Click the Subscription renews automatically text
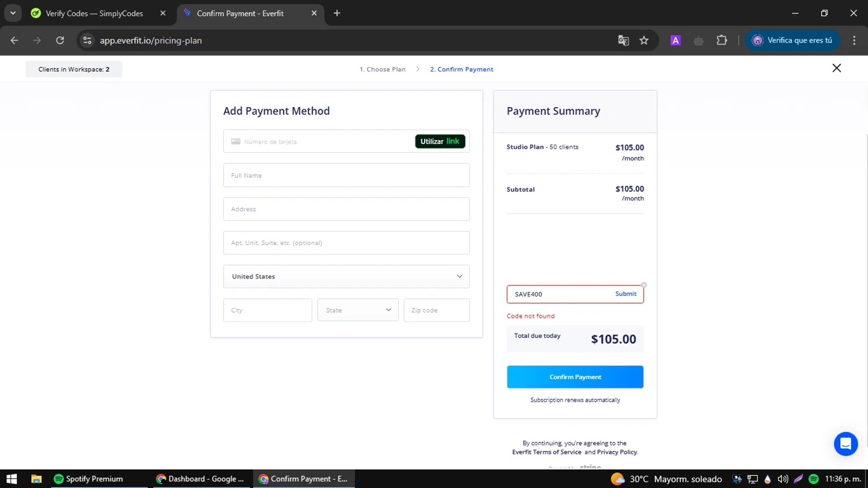868x488 pixels. click(575, 400)
